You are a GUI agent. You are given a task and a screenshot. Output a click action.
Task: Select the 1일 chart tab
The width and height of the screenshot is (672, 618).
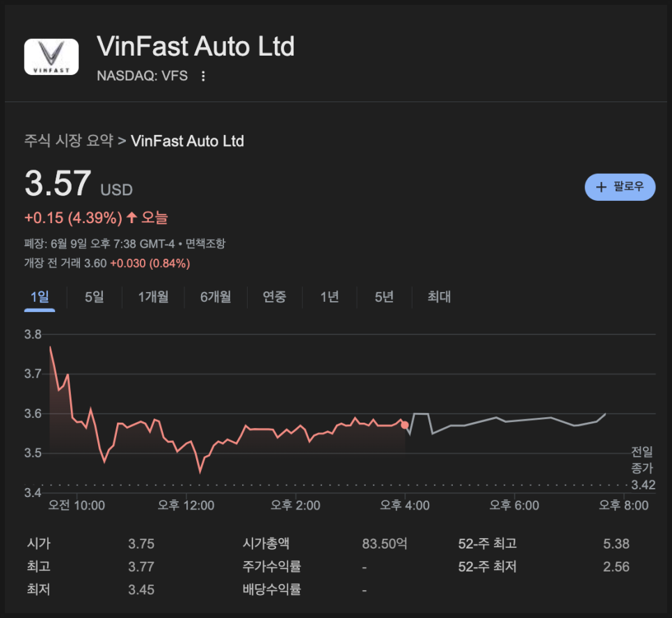click(40, 297)
